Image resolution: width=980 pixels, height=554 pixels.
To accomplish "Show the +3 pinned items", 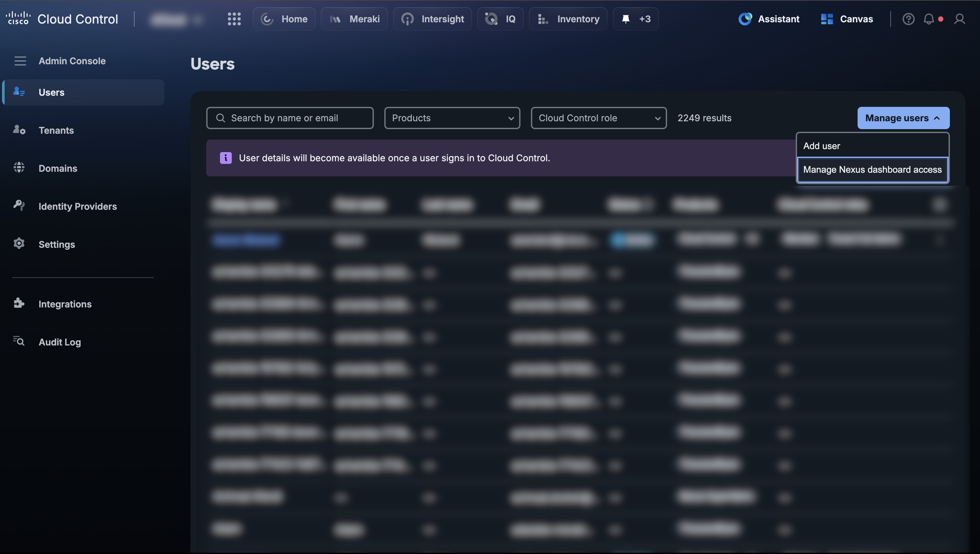I will coord(635,19).
